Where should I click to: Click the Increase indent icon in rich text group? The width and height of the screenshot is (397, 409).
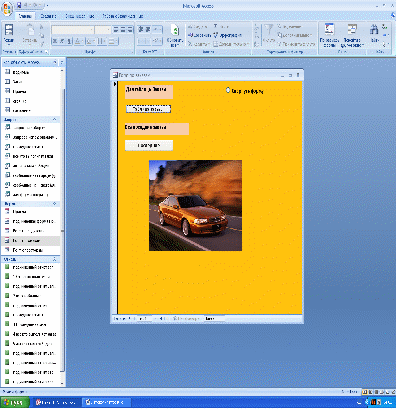pos(148,30)
